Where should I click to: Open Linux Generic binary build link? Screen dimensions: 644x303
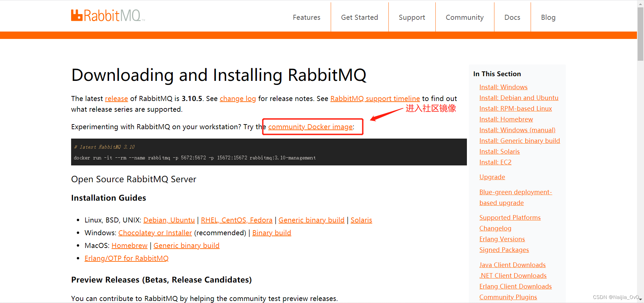pos(311,220)
